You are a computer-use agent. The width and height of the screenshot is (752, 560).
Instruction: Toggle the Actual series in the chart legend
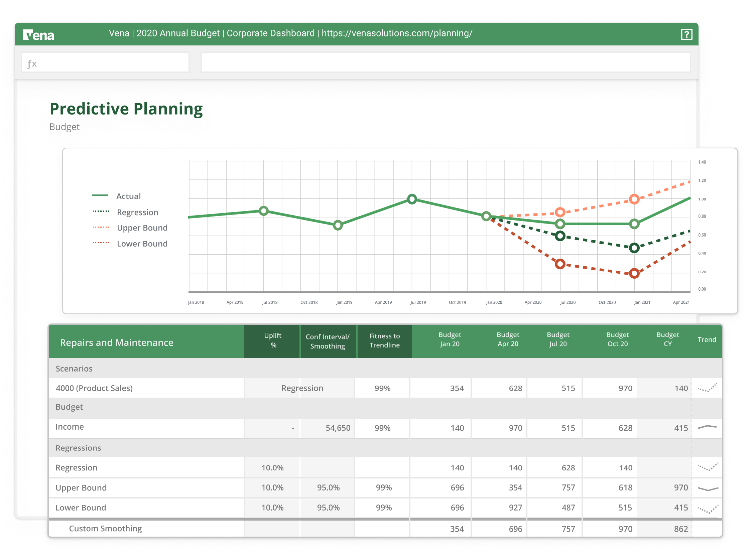128,196
